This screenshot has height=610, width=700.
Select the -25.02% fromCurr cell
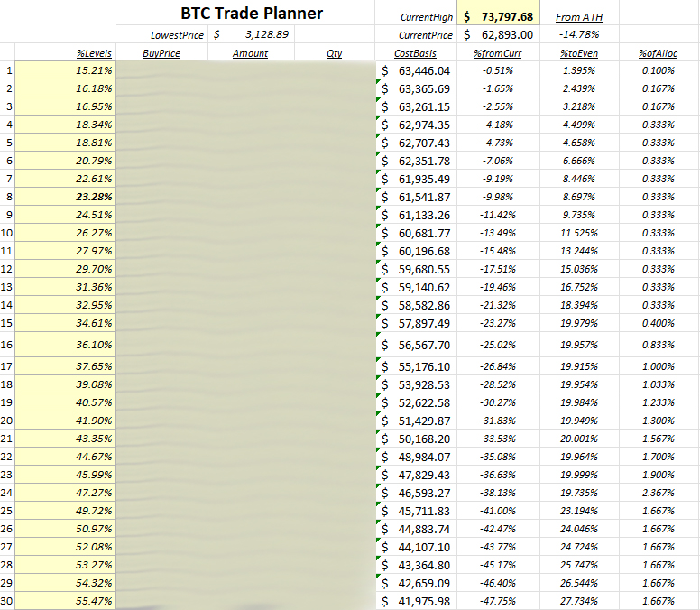point(498,345)
